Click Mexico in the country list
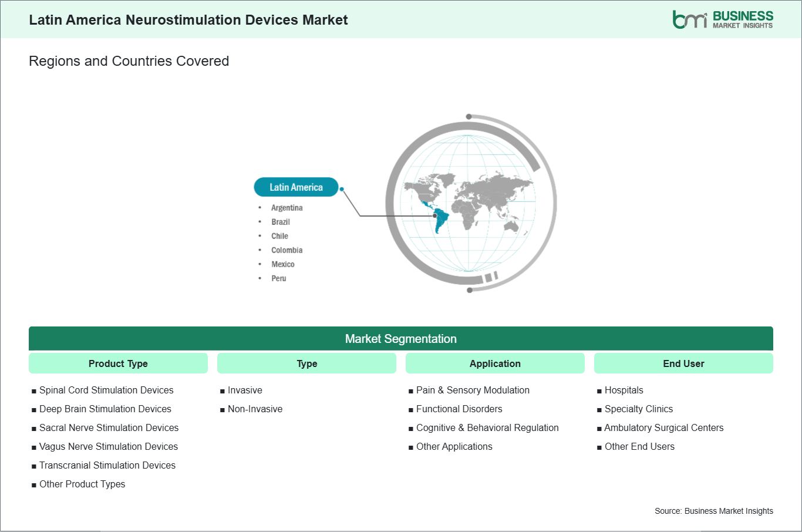The height and width of the screenshot is (532, 802). tap(283, 264)
